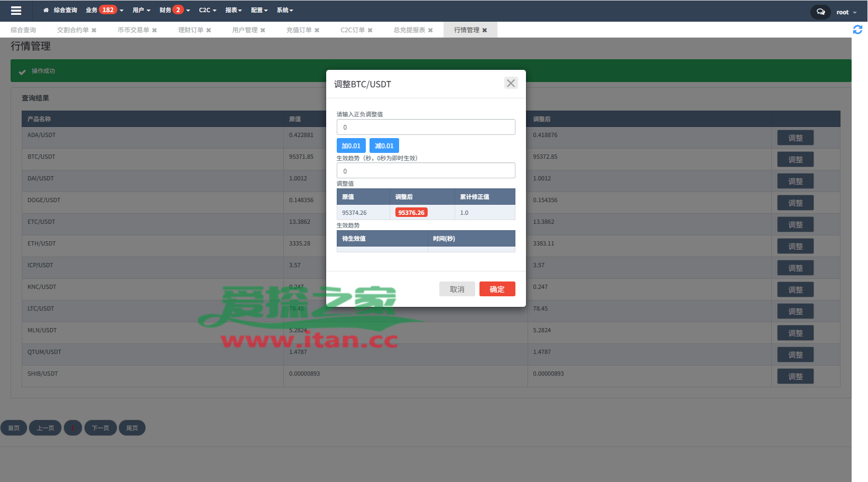The image size is (868, 482).
Task: Click the 生效趋势 seconds input field
Action: pos(426,170)
